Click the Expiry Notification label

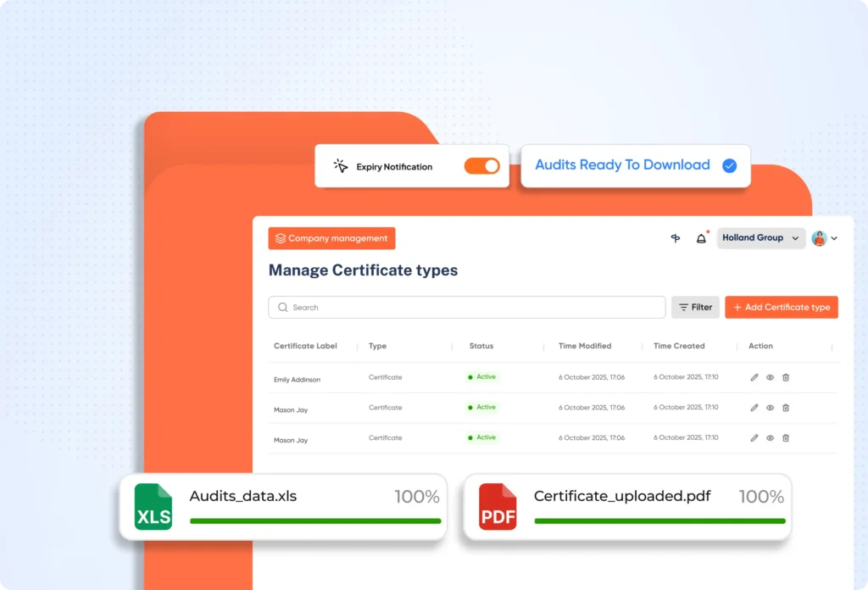394,167
